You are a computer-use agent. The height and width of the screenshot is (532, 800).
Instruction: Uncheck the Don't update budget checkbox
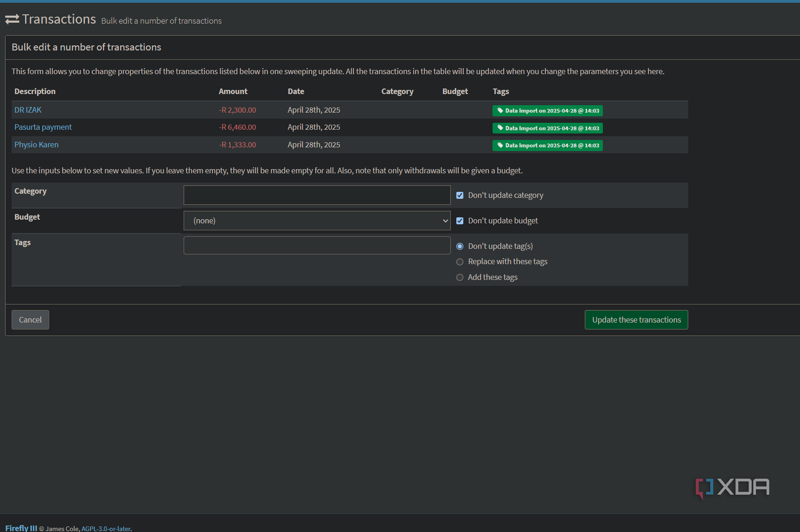pyautogui.click(x=460, y=220)
